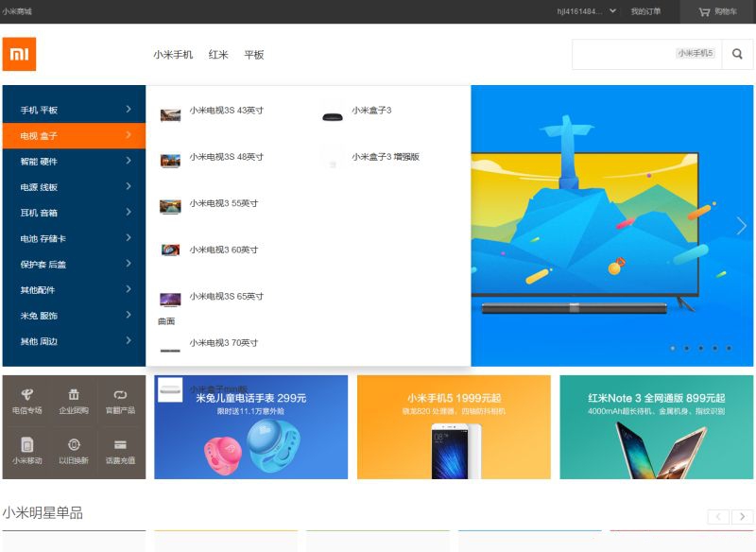The width and height of the screenshot is (756, 552).
Task: Select 平板 in top navigation
Action: coord(254,55)
